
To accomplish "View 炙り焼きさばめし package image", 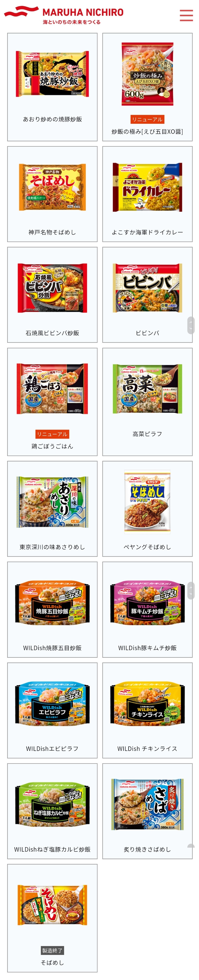I will point(147,804).
